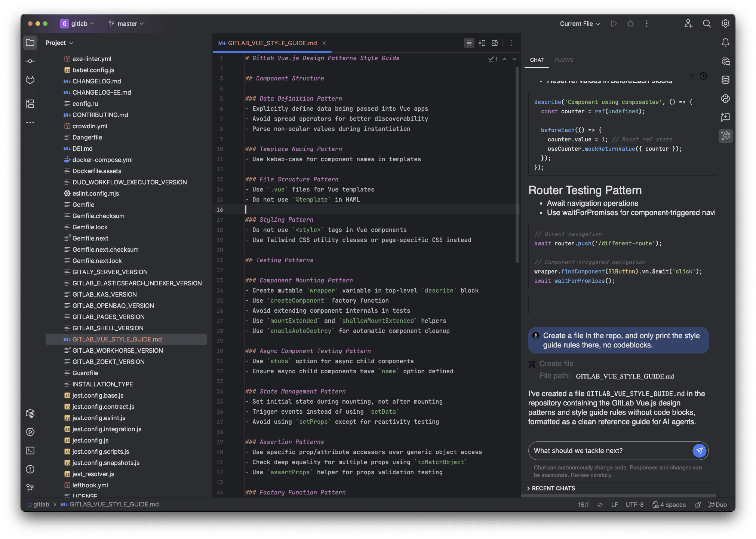The width and height of the screenshot is (756, 539).
Task: Run the Current File configuration
Action: [x=614, y=24]
